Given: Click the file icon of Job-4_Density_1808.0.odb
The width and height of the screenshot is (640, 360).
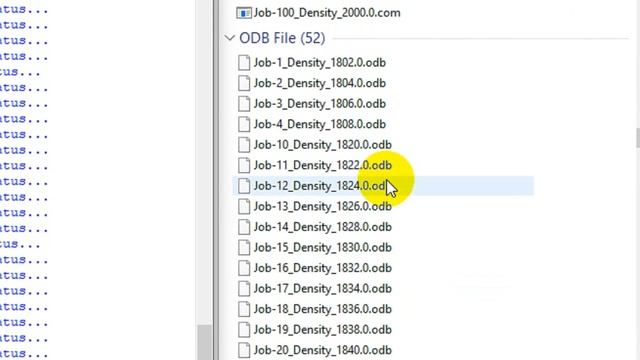Looking at the screenshot, I should pos(244,124).
